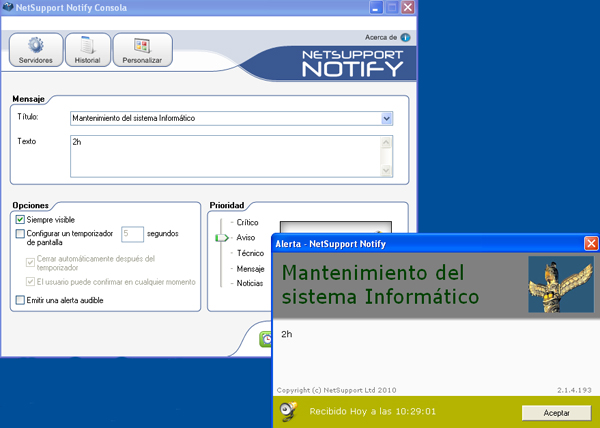Set priority to Técnico
Image resolution: width=600 pixels, height=428 pixels.
point(250,253)
